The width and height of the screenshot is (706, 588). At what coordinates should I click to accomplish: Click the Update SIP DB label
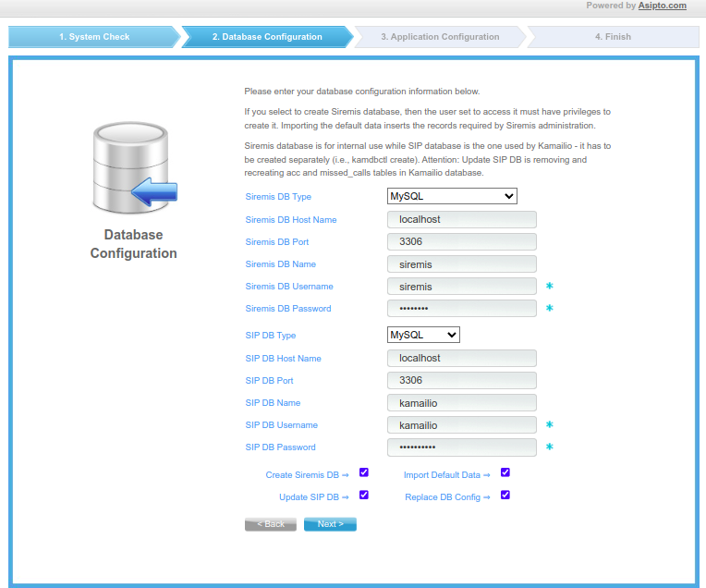pos(314,497)
